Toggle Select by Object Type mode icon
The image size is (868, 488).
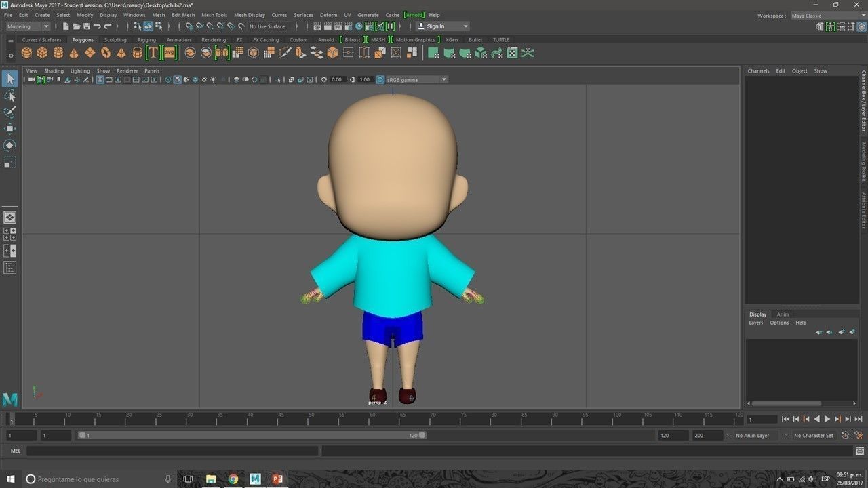[148, 26]
